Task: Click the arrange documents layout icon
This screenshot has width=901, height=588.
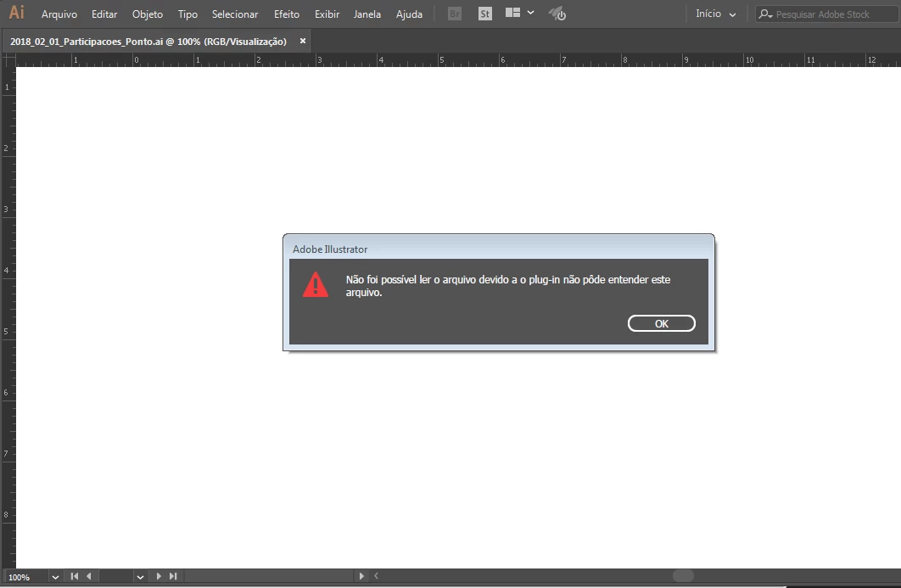Action: coord(512,13)
